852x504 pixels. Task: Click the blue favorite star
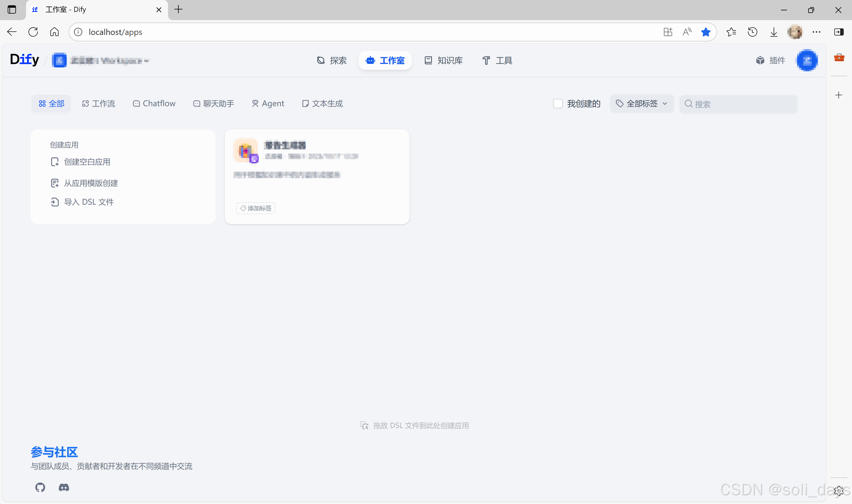[706, 32]
